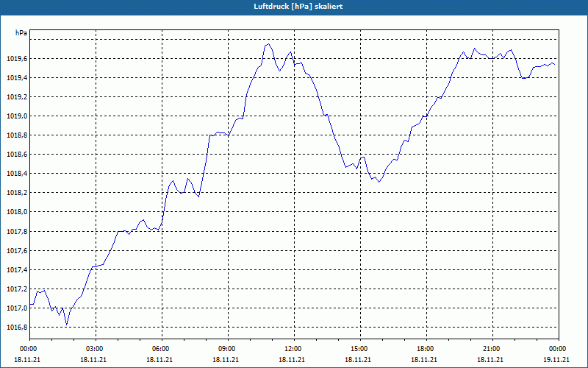
Task: Select the 1018,6 y-axis value
Action: coord(17,155)
